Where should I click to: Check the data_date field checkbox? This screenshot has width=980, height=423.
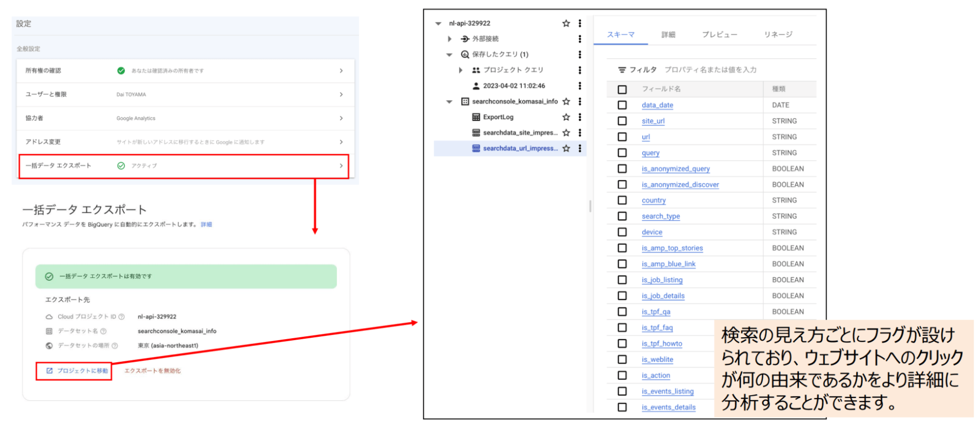tap(622, 105)
